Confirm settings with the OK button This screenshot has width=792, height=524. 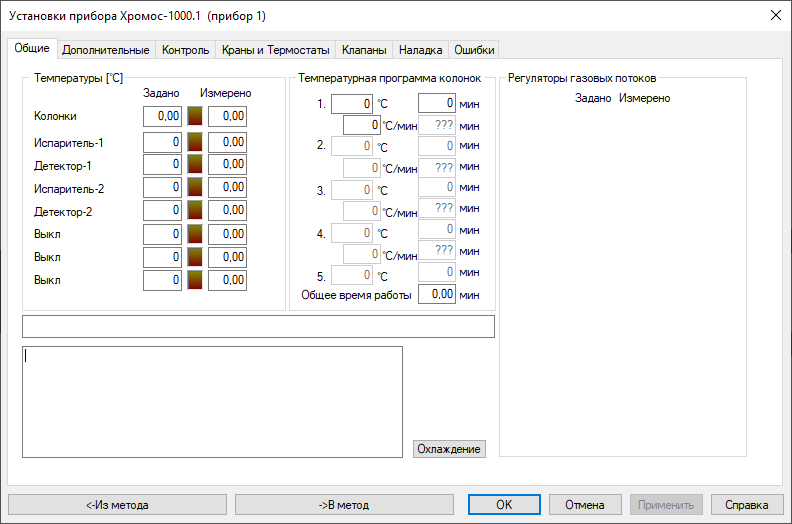point(504,505)
